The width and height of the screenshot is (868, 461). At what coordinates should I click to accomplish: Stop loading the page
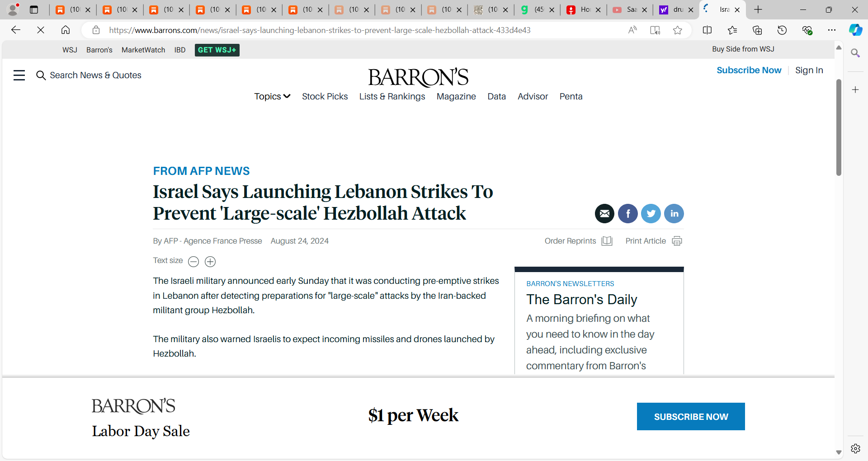[41, 30]
